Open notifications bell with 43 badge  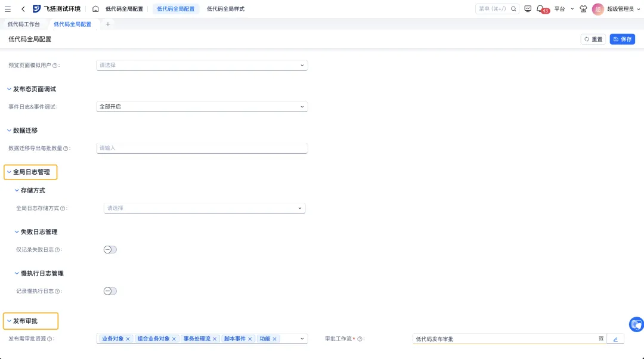coord(542,9)
